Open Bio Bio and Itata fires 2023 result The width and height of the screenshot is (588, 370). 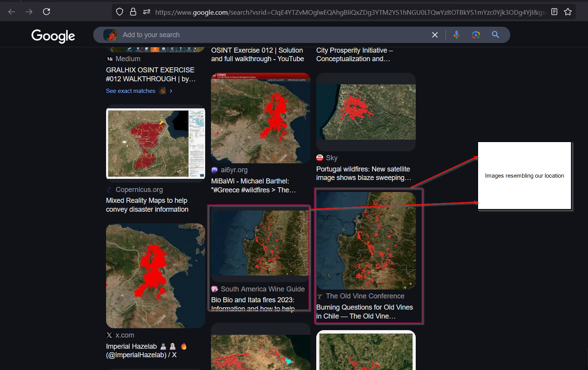(253, 304)
